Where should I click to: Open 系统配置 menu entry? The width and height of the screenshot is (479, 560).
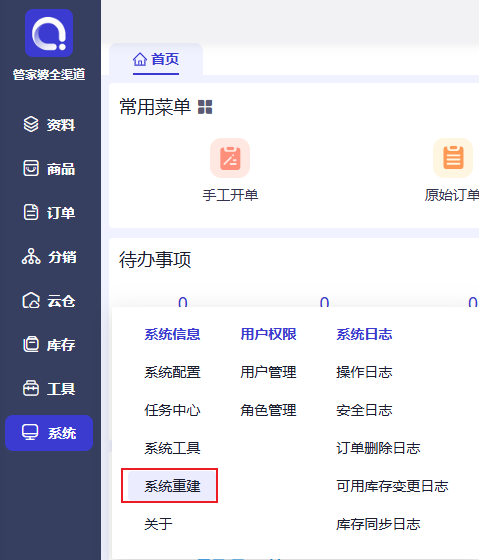tap(172, 372)
